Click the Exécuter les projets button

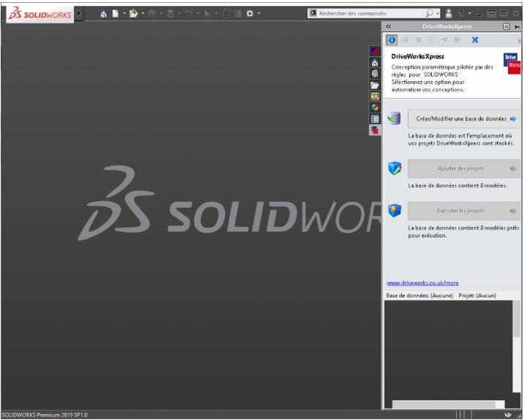point(464,211)
